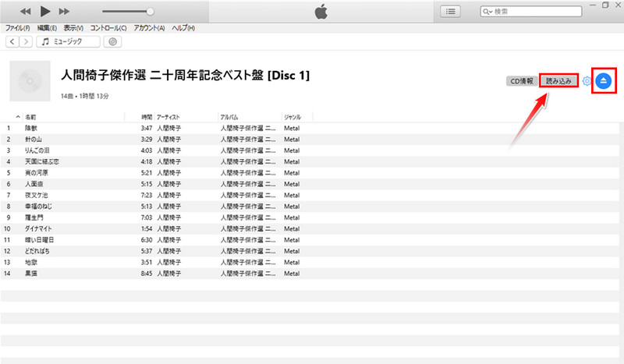Select track 6 人面瘡
This screenshot has height=364, width=624.
[x=310, y=184]
